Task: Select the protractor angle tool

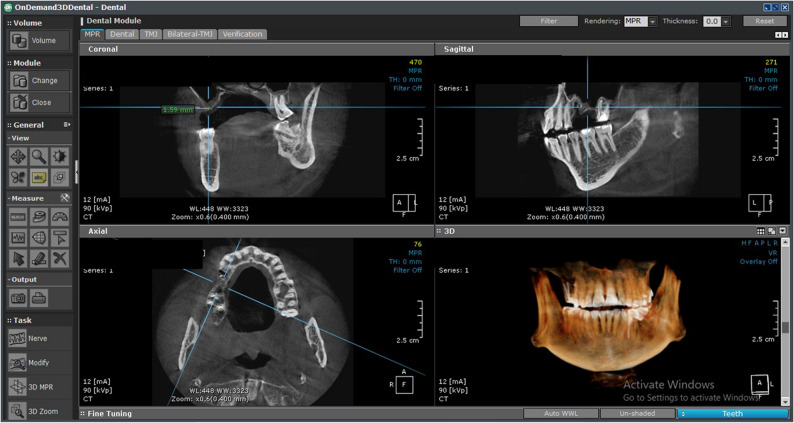Action: [x=60, y=217]
